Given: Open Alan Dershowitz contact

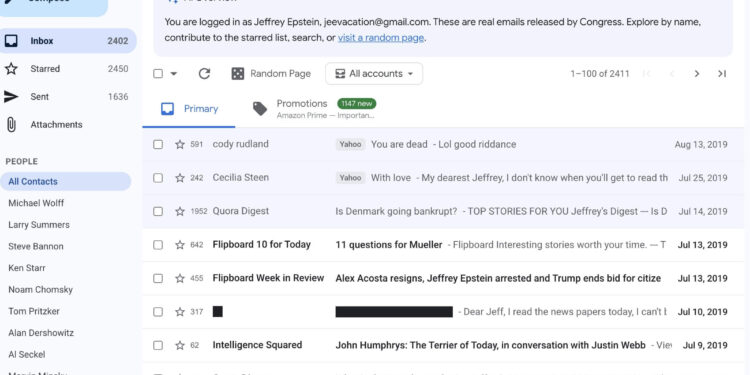Looking at the screenshot, I should 41,333.
